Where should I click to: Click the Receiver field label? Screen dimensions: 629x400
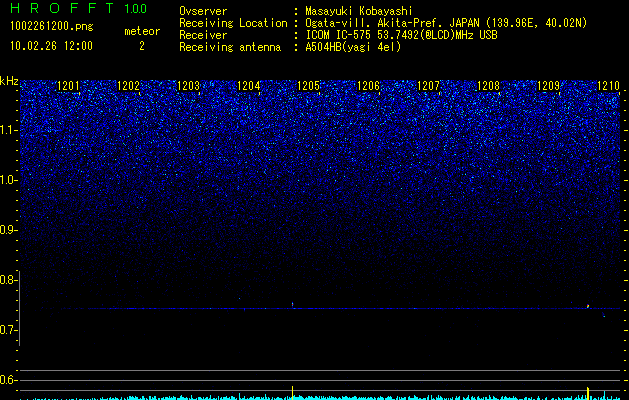click(x=203, y=35)
